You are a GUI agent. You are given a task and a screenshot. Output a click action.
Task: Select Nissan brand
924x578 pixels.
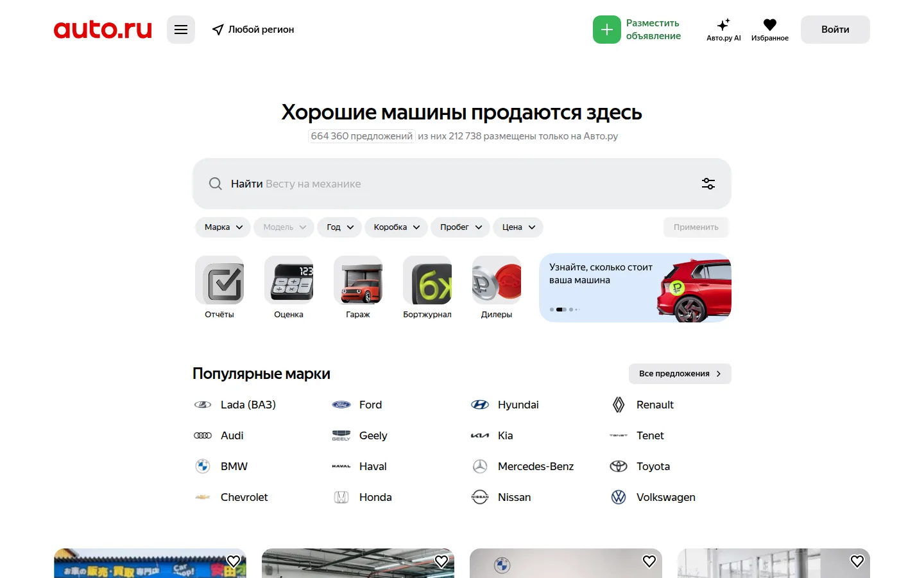pos(501,497)
